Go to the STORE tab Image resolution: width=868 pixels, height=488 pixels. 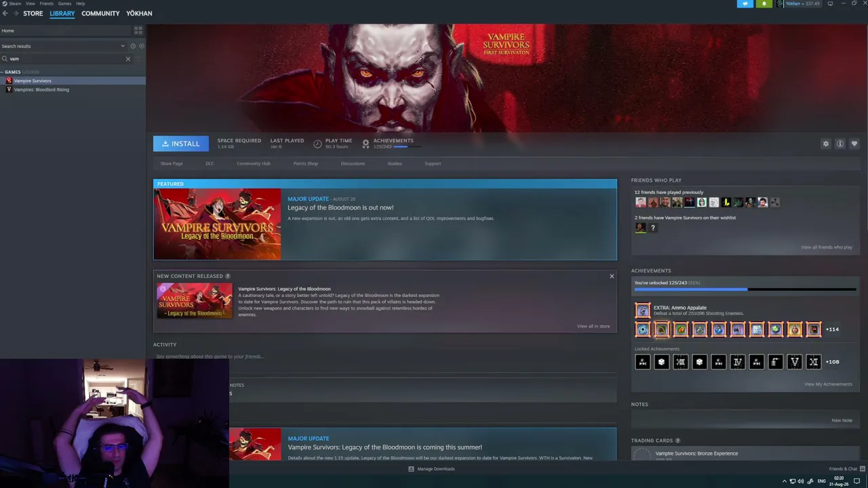click(33, 14)
